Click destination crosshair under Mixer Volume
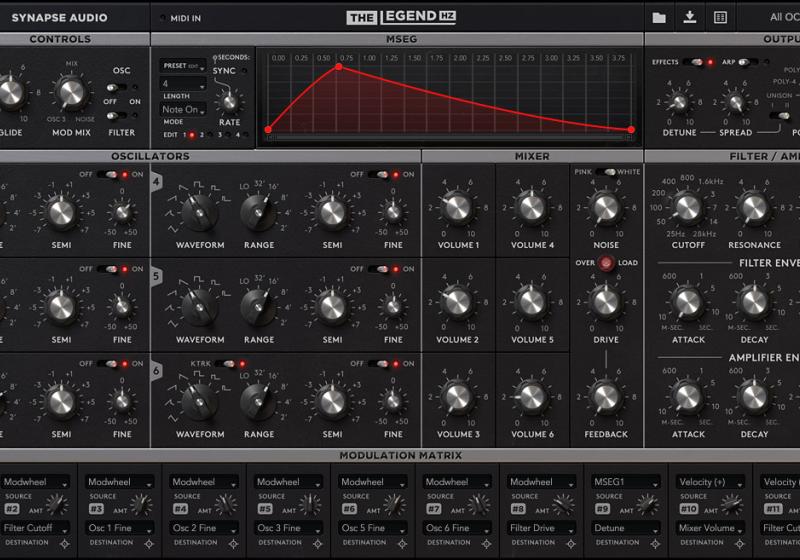Image resolution: width=800 pixels, height=560 pixels. 740,544
